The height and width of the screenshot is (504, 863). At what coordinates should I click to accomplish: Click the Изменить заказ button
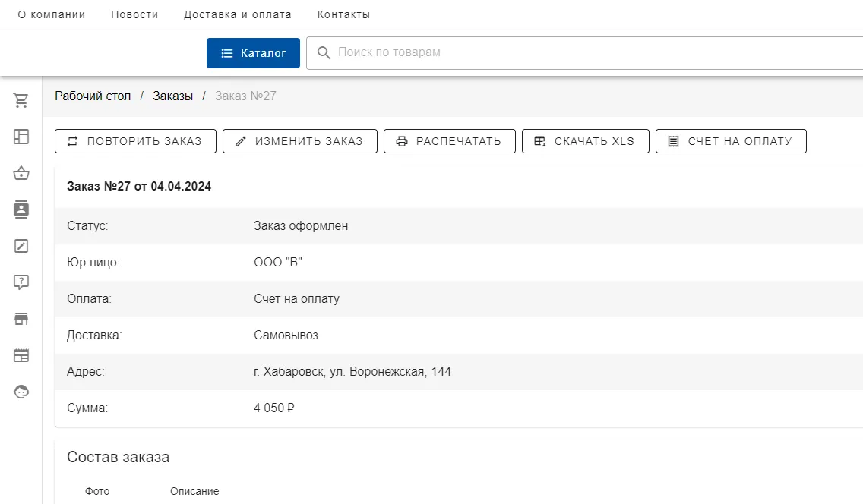pyautogui.click(x=299, y=141)
